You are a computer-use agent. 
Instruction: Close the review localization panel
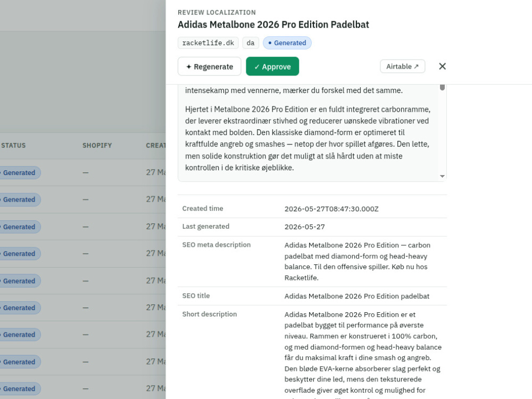click(442, 66)
